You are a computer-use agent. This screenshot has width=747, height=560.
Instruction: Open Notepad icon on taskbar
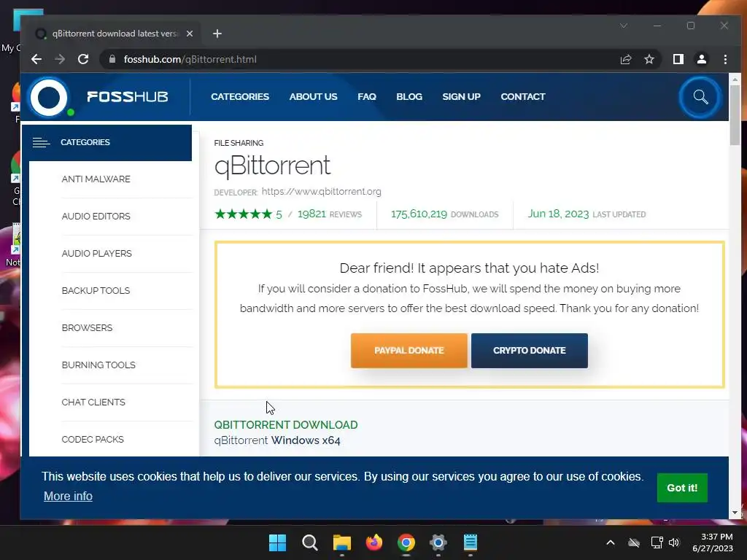tap(471, 542)
